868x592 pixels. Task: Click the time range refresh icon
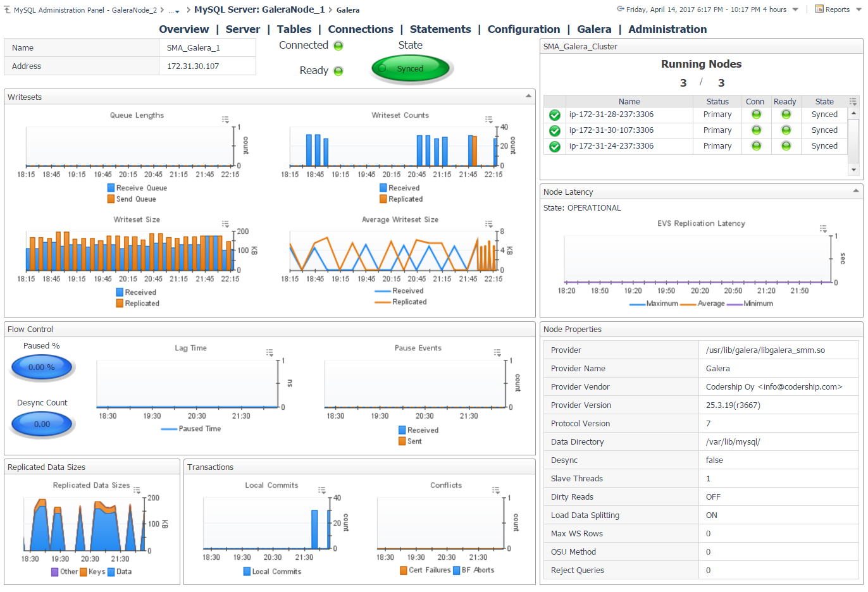pos(621,9)
